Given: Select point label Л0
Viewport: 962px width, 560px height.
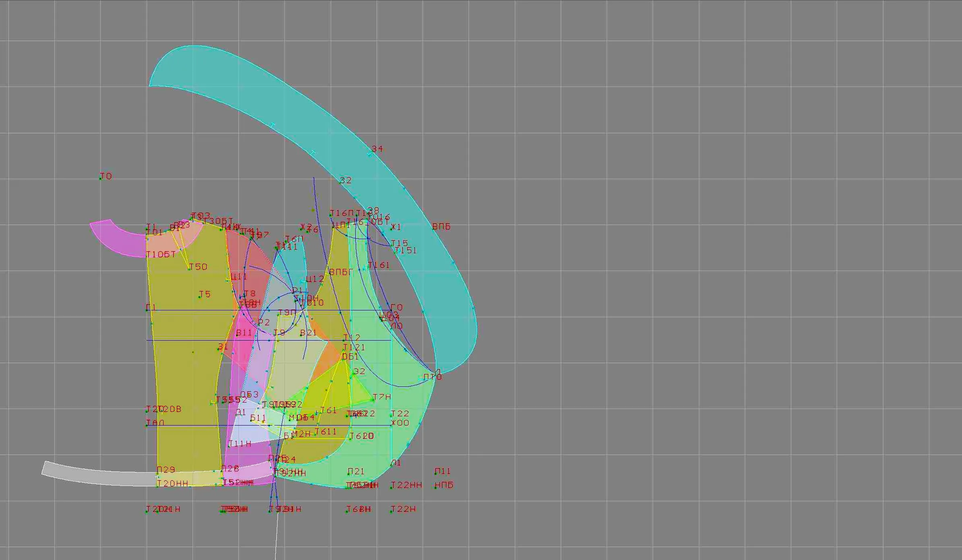Looking at the screenshot, I should coord(397,326).
